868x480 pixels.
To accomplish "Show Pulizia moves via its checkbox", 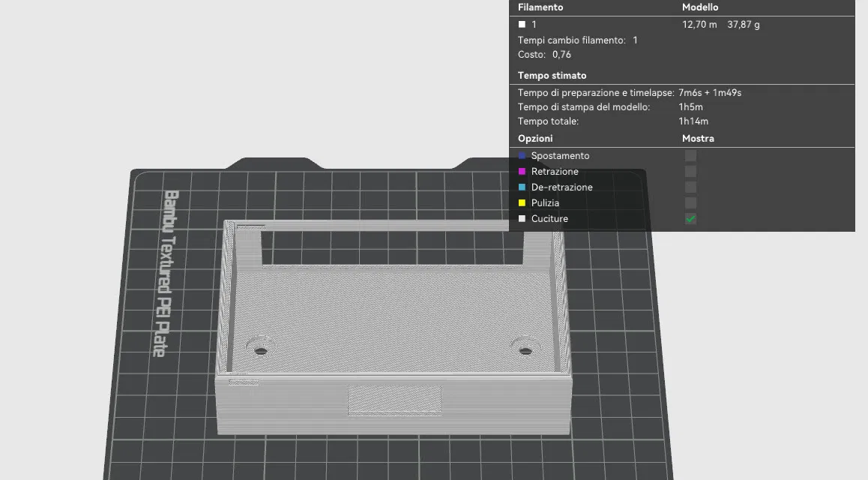I will pos(690,202).
